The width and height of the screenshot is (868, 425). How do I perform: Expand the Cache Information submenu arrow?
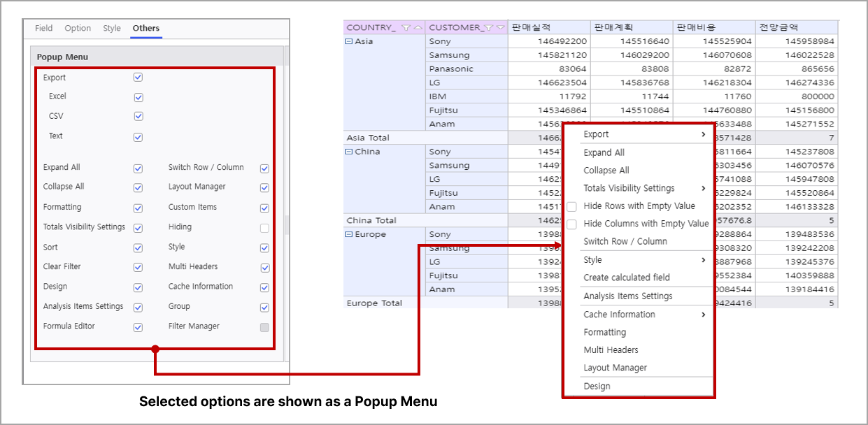point(704,315)
